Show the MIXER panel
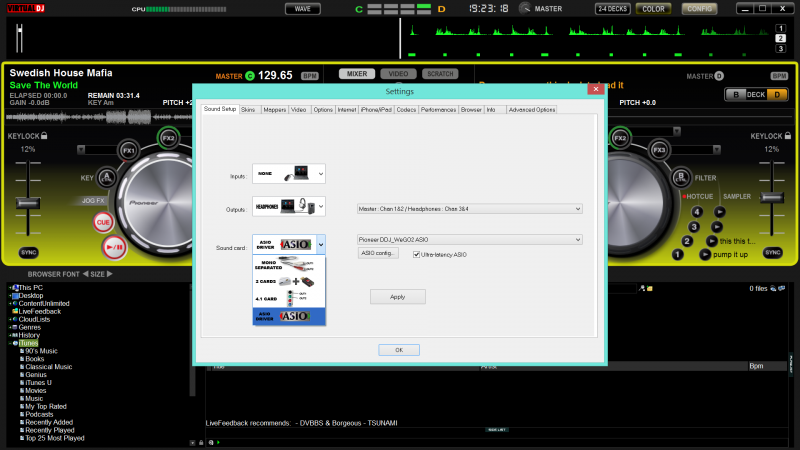The image size is (800, 450). pos(357,74)
